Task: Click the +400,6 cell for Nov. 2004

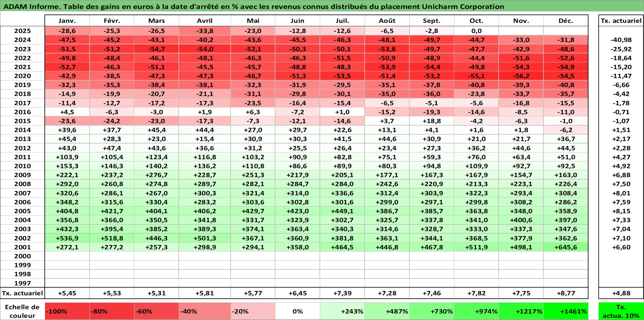Action: [521, 220]
